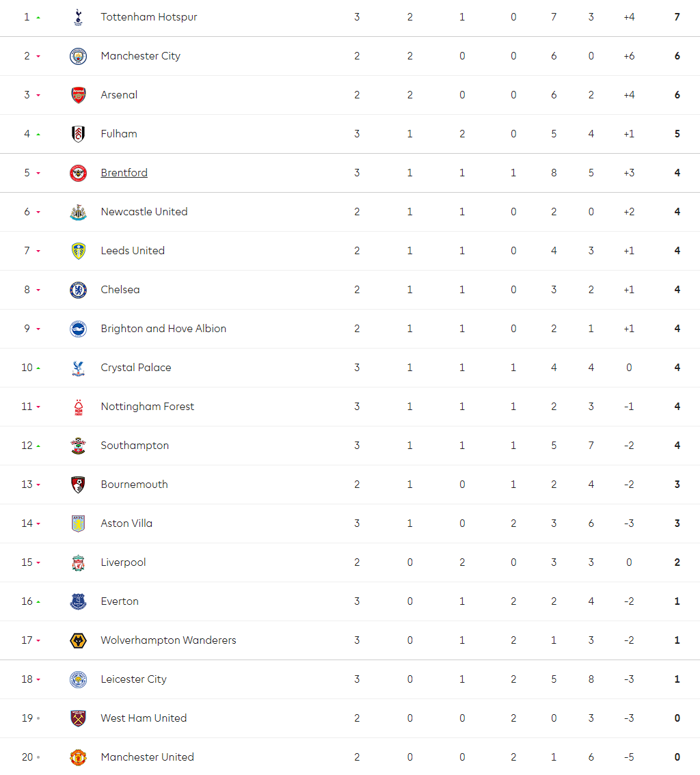Click the Everton club crest
The image size is (700, 775).
click(x=78, y=601)
